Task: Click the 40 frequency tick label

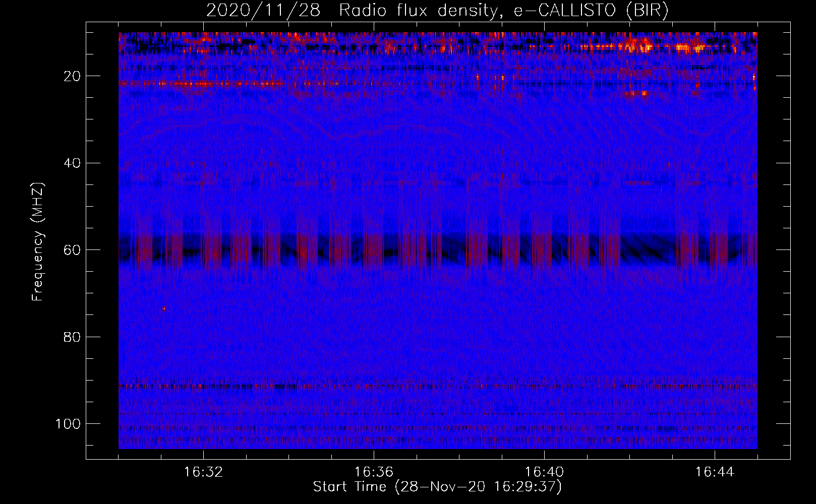Action: click(x=72, y=163)
